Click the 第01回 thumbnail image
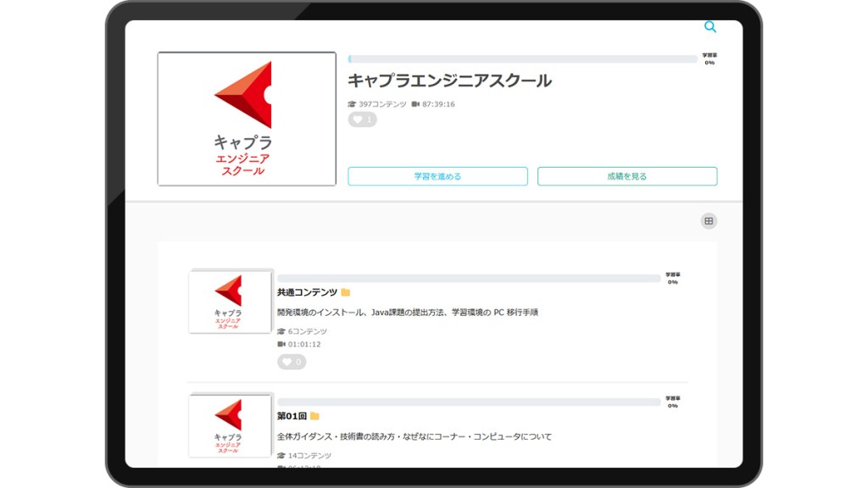Image resolution: width=868 pixels, height=488 pixels. pos(229,425)
